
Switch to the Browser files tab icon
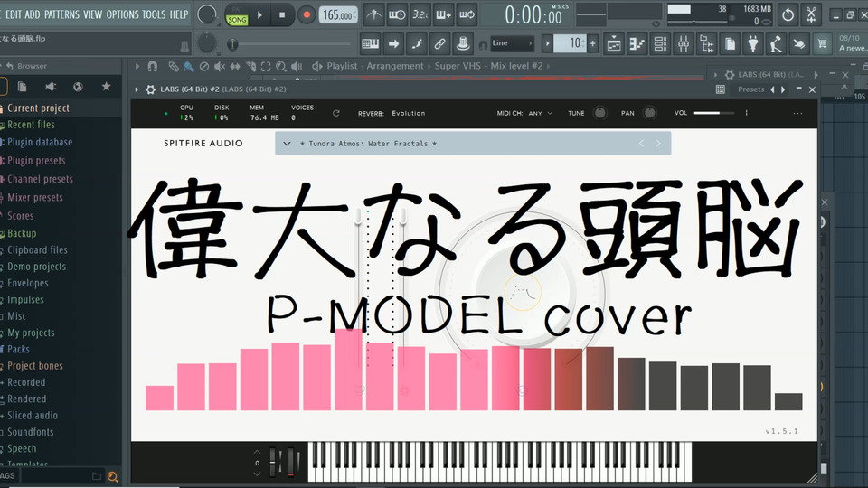pos(22,87)
